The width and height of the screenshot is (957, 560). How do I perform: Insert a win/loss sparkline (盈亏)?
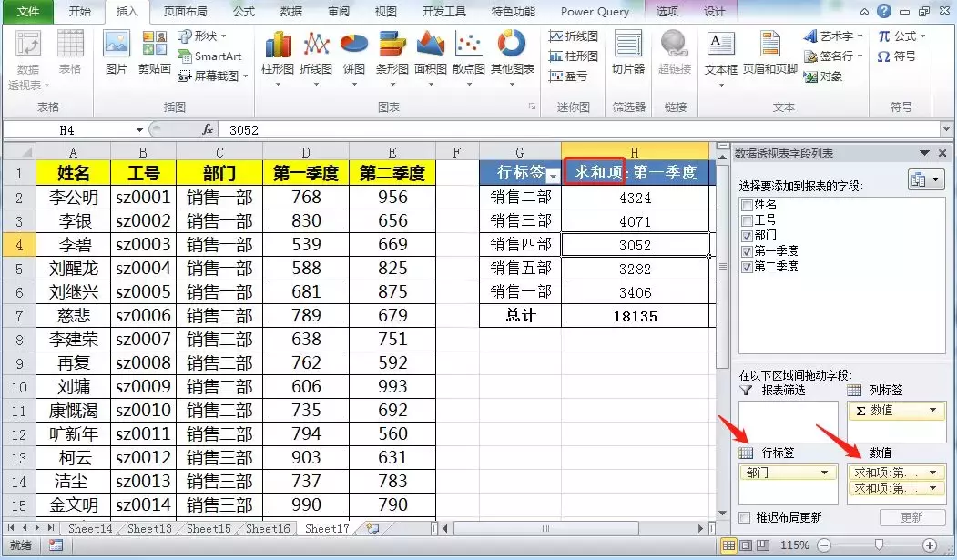coord(567,76)
